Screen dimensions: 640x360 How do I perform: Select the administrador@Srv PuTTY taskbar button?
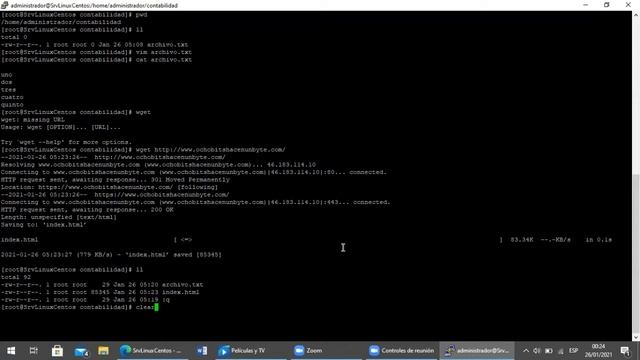click(x=477, y=351)
